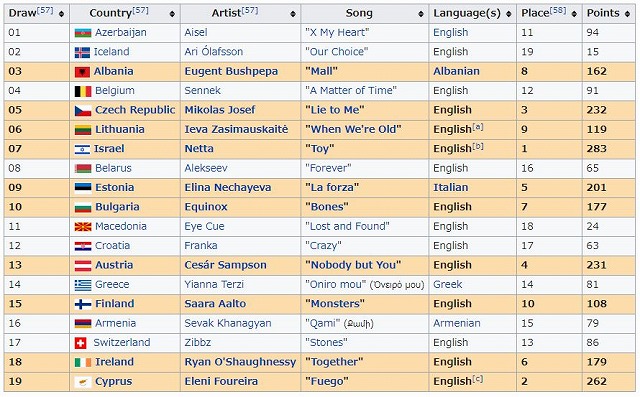Sort by Language(s) column arrows
This screenshot has height=397, width=640.
click(509, 14)
